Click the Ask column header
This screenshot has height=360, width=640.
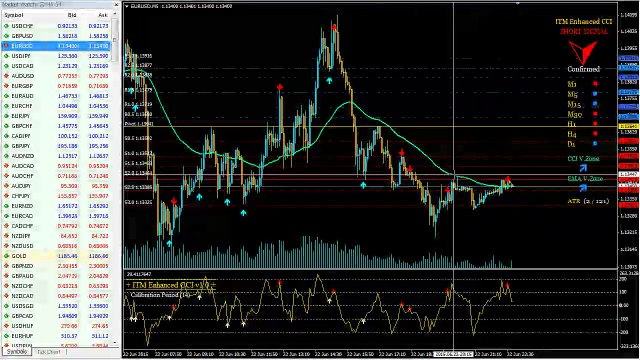[x=103, y=15]
